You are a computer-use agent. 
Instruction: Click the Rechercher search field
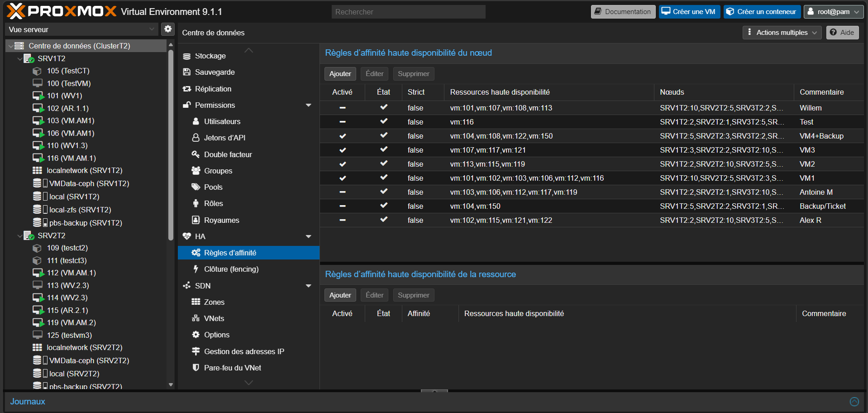tap(408, 12)
